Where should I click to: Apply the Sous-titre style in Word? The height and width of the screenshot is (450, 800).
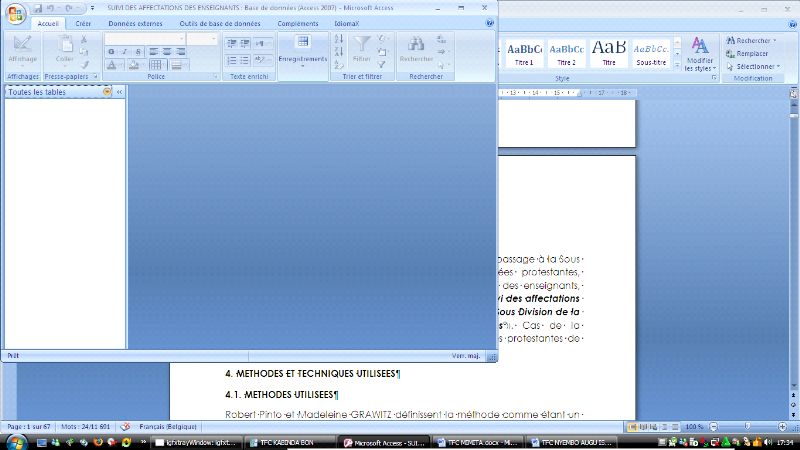pos(651,54)
